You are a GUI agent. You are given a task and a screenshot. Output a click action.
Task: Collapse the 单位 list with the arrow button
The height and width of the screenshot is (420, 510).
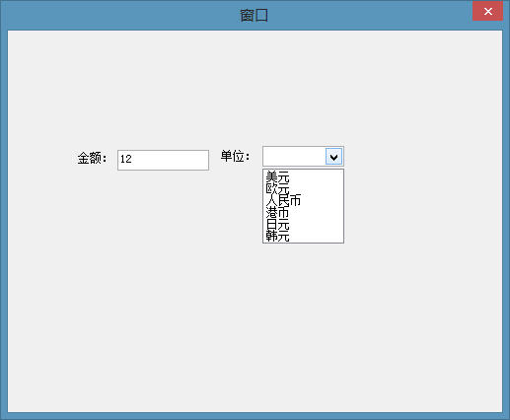click(333, 157)
